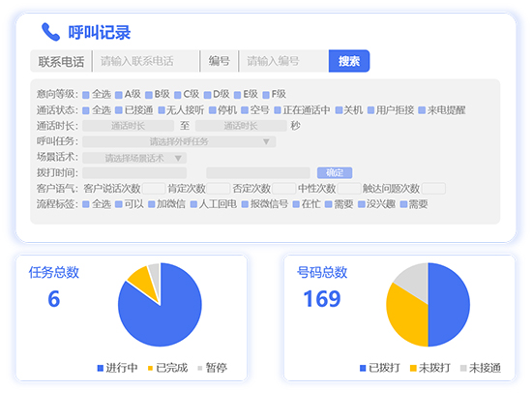The image size is (532, 393).
Task: Check the A级 intention level box
Action: 118,95
